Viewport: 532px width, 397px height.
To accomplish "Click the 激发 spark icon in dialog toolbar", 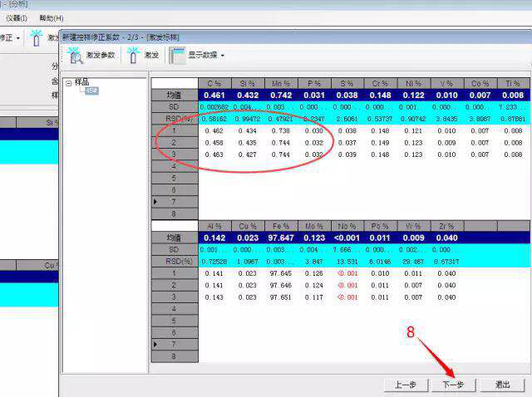I will point(133,55).
